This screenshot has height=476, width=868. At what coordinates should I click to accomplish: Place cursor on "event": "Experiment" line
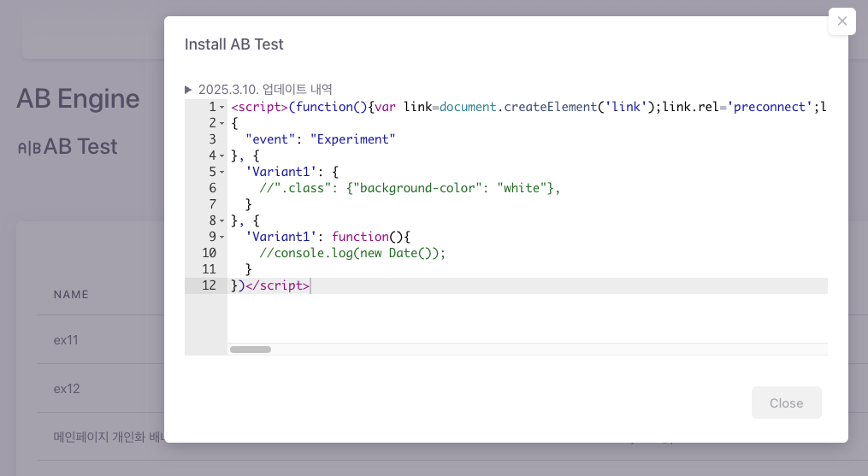(321, 139)
